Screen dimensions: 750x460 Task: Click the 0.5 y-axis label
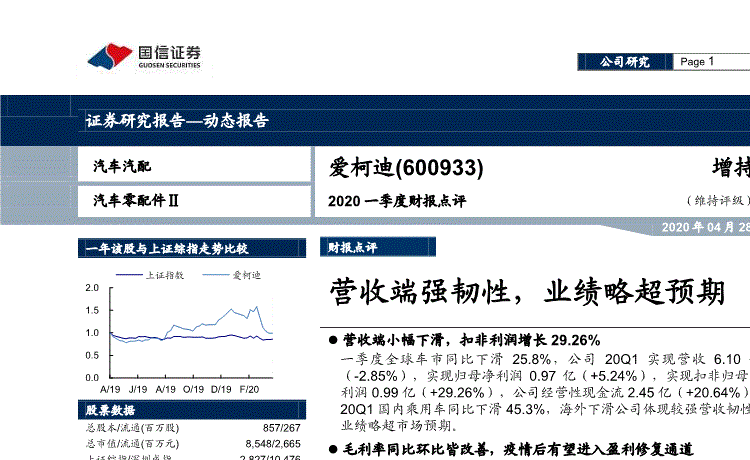coord(92,355)
